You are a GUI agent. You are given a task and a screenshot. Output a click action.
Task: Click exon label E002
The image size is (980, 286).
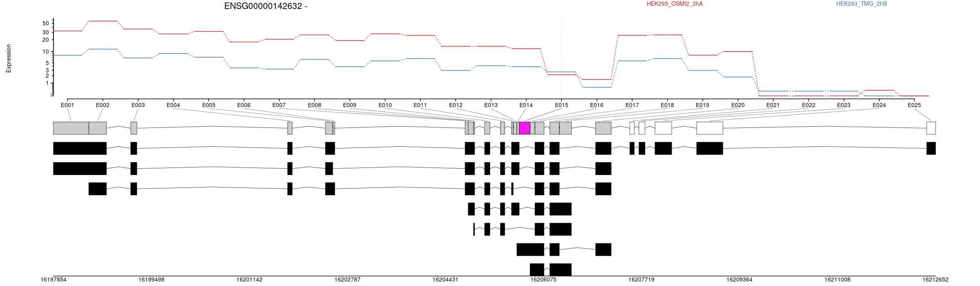coord(102,105)
